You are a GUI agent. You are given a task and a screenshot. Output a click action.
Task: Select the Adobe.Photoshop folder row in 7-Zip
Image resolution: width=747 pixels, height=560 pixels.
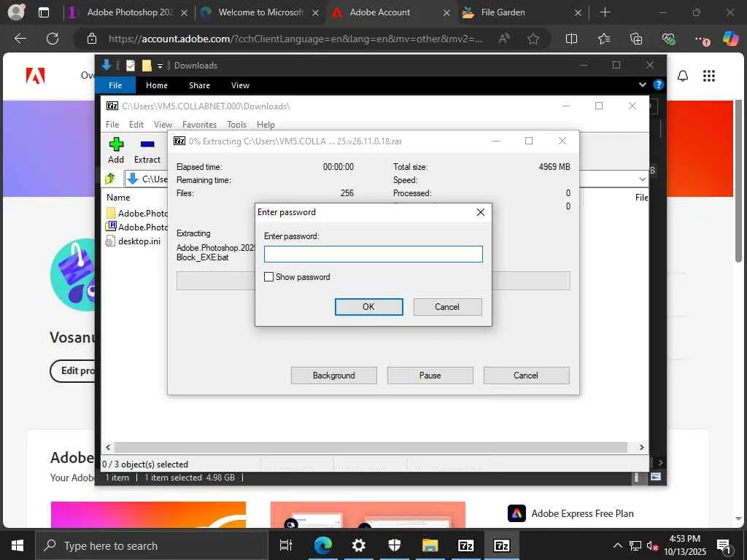tap(136, 213)
